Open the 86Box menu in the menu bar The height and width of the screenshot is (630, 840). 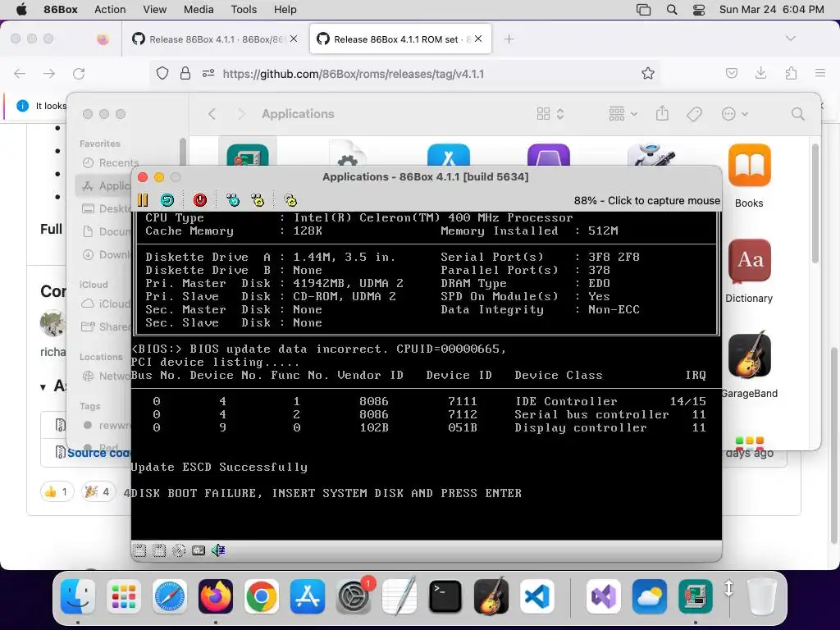(61, 9)
